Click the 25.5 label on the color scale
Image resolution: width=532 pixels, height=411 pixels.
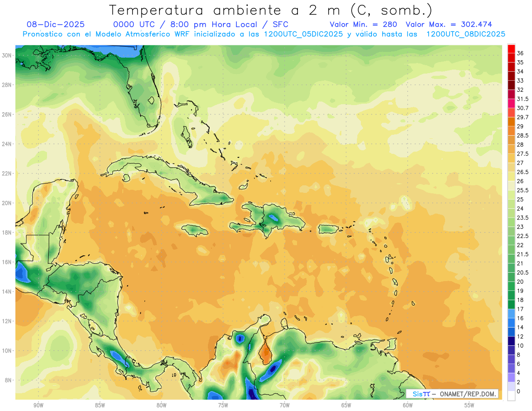tap(522, 190)
